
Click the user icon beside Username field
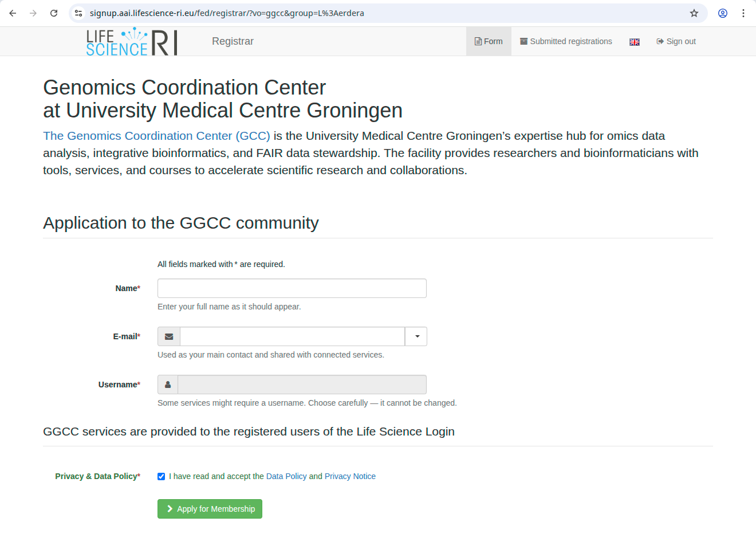coord(168,385)
